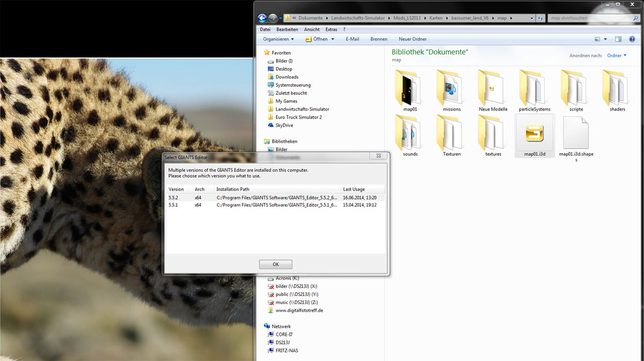Screen dimensions: 644x361
Task: Select version 5.5.1 row in list
Action: click(275, 205)
